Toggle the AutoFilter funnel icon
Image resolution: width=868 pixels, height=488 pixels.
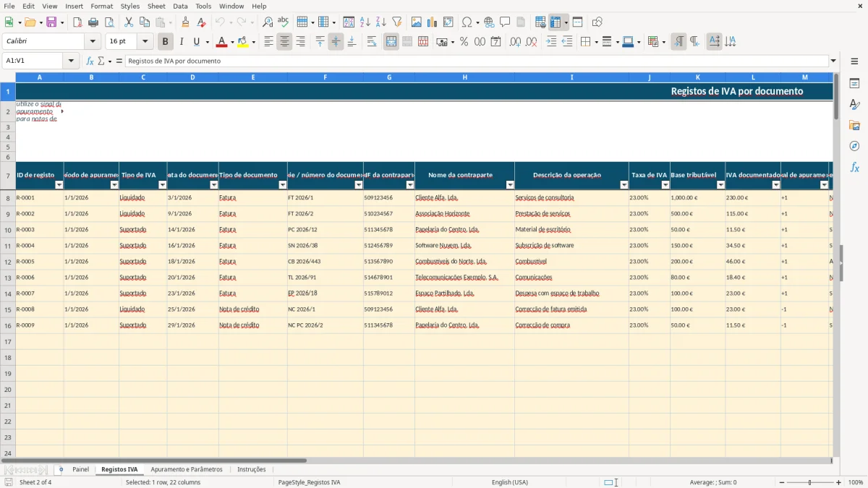[397, 22]
